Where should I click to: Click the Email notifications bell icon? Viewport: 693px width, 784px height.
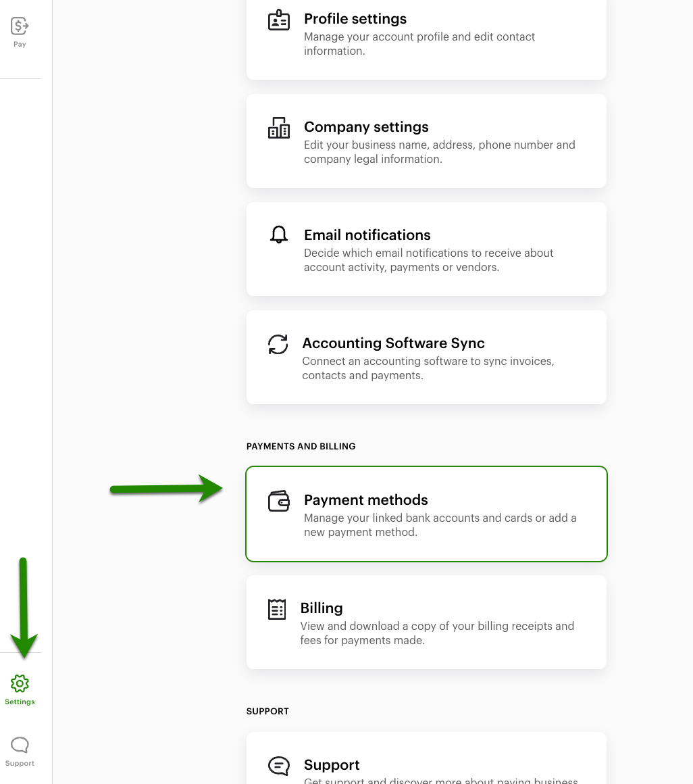pyautogui.click(x=279, y=235)
